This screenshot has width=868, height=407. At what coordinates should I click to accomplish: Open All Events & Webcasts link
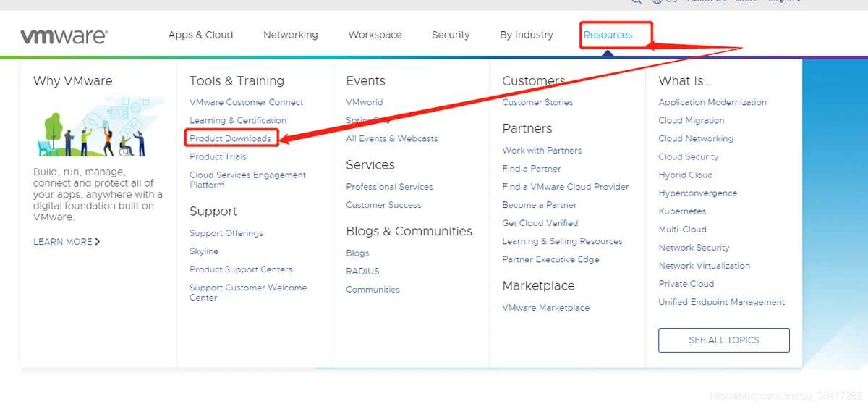(392, 138)
